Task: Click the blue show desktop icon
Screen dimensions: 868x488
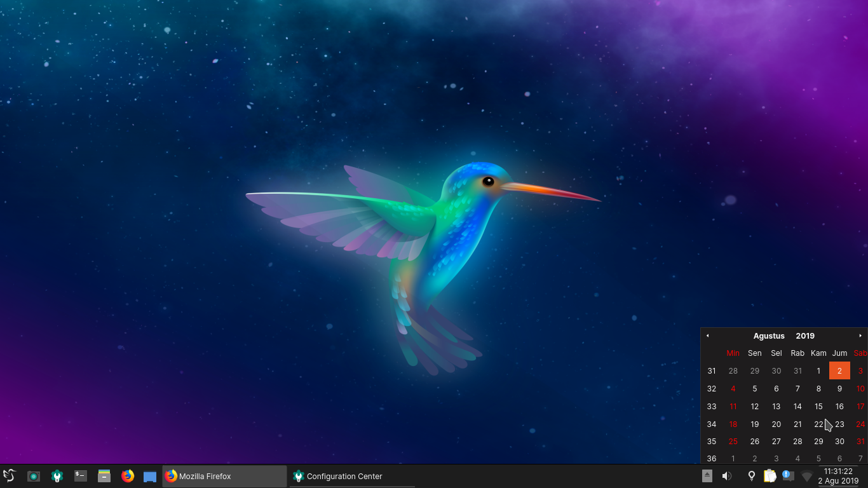Action: point(150,476)
